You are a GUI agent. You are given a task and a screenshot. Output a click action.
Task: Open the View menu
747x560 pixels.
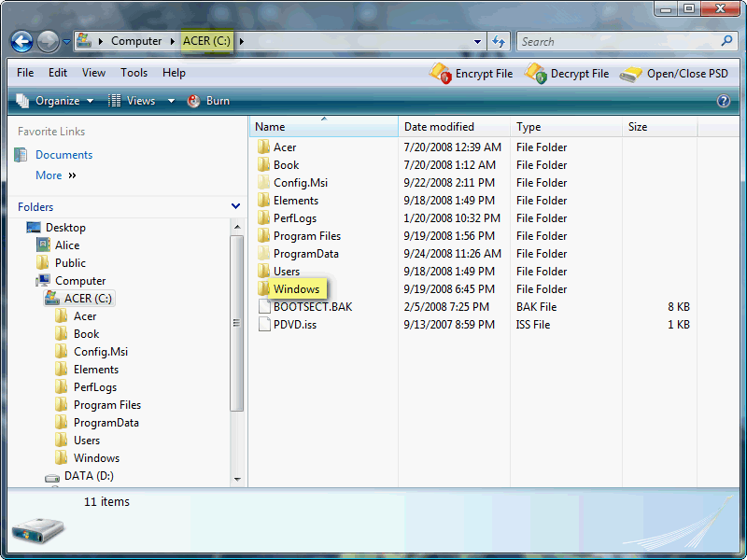pos(93,73)
